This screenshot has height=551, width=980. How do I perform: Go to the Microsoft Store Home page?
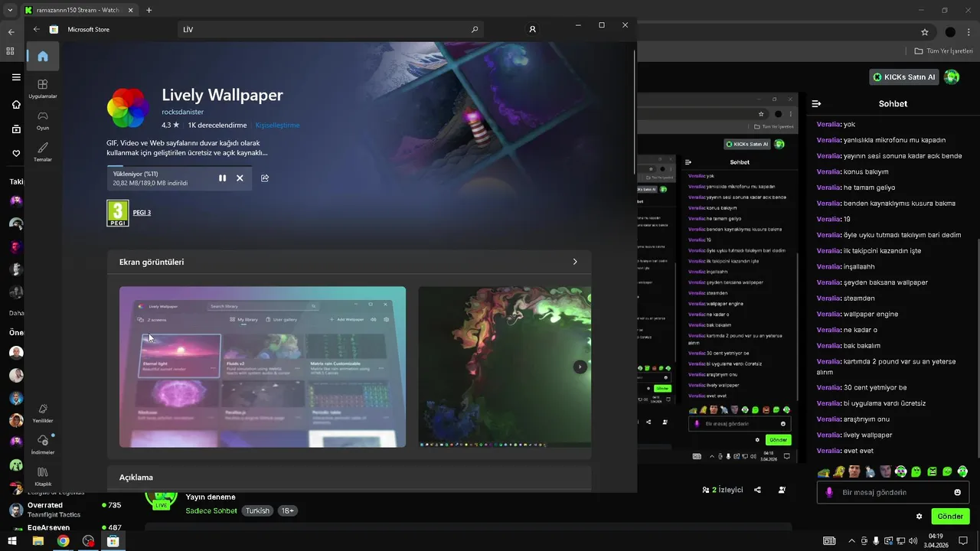(x=43, y=56)
